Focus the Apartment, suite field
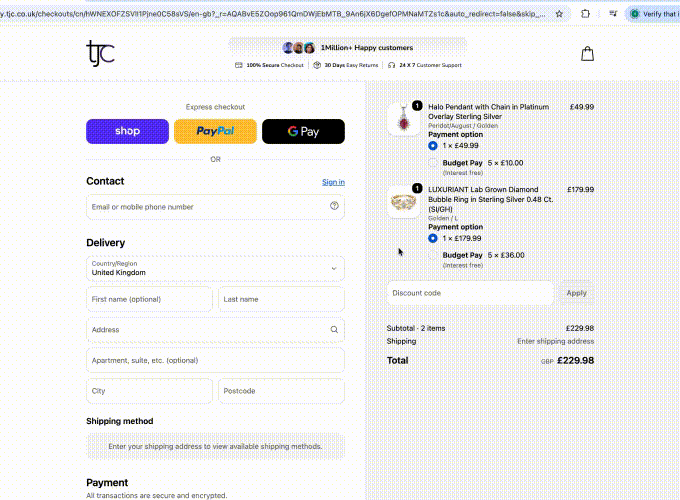 [x=216, y=360]
